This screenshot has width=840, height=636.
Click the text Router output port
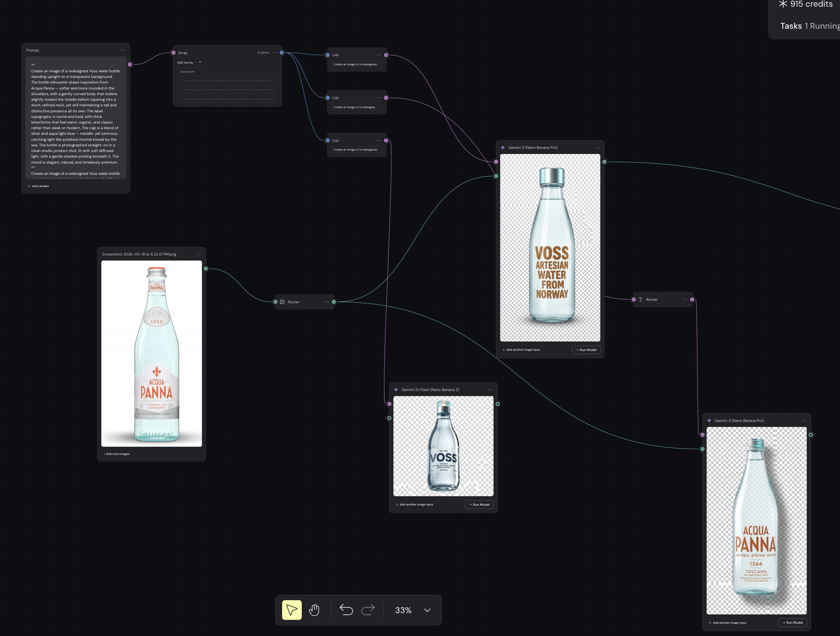coord(692,299)
